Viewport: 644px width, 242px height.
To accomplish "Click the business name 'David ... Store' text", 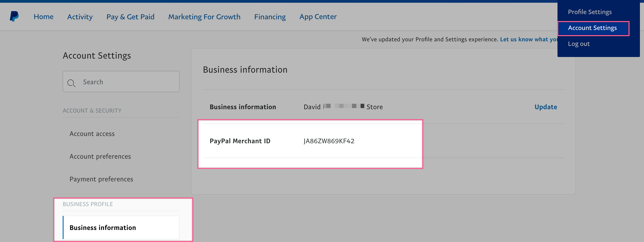I will (x=343, y=107).
